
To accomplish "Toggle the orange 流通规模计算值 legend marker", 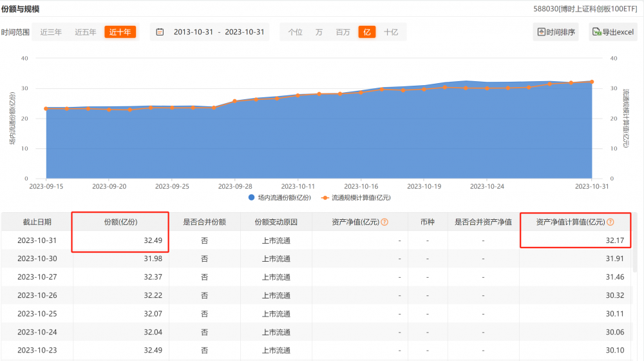I will (x=325, y=197).
